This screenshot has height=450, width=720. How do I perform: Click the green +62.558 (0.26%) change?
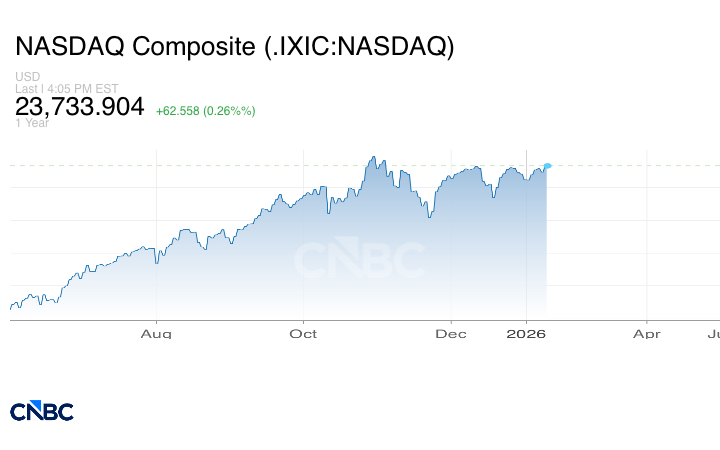point(205,110)
